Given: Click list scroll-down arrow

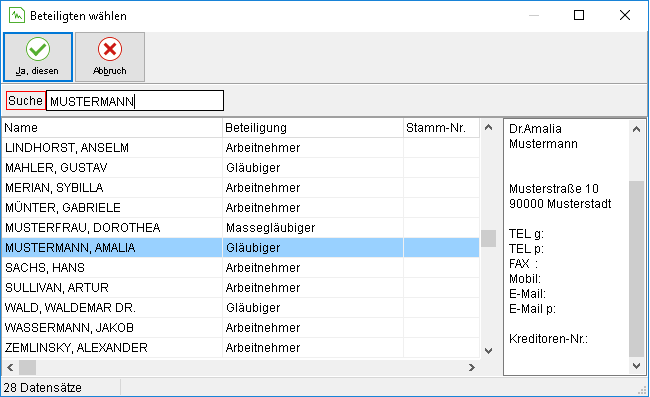Looking at the screenshot, I should pos(489,351).
